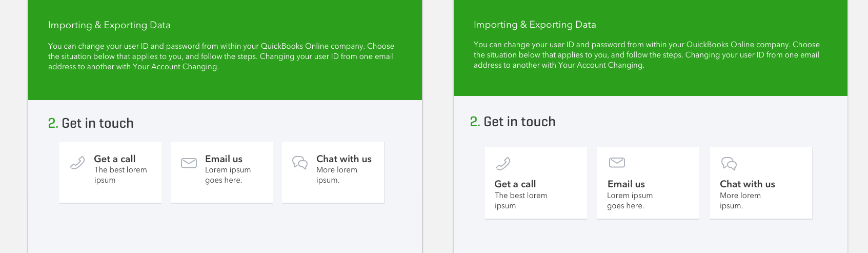Click "Get in touch" heading in right mockup
Screen dimensions: 868x253
pyautogui.click(x=519, y=122)
